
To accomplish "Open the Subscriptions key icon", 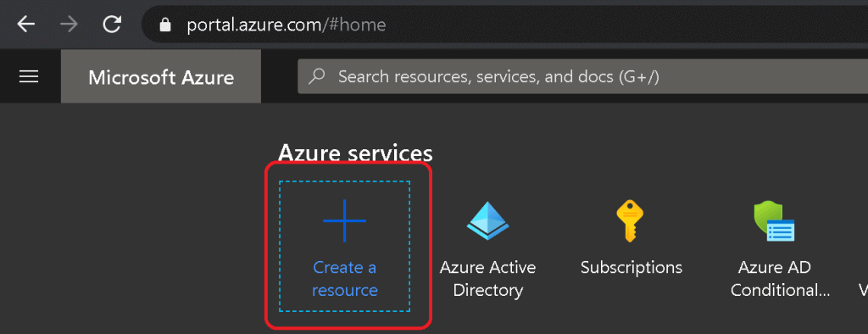I will (x=631, y=220).
